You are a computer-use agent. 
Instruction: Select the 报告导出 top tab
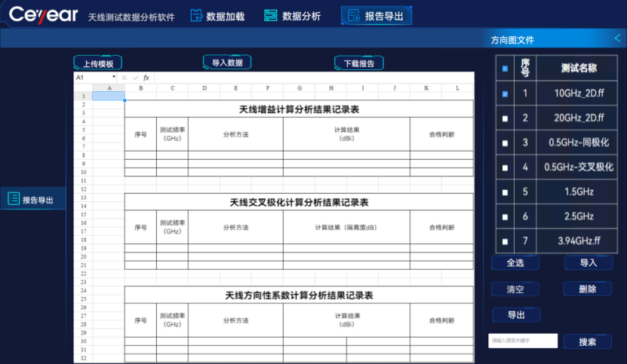pos(377,16)
